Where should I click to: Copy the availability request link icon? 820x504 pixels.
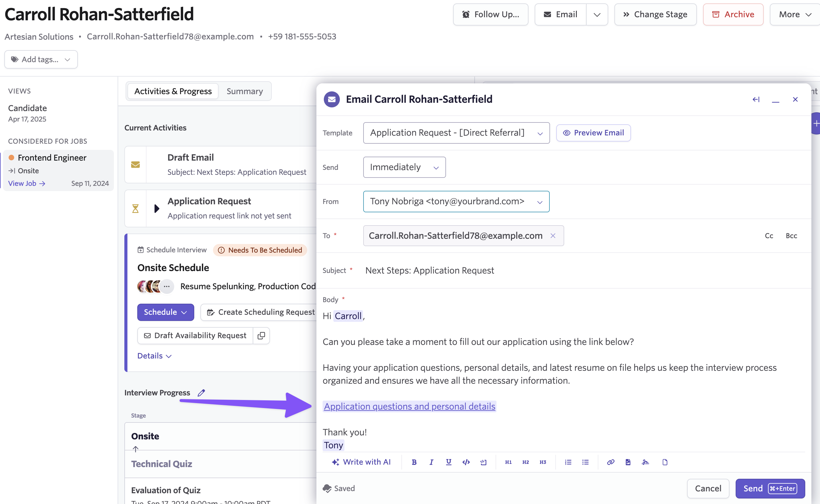coord(261,335)
